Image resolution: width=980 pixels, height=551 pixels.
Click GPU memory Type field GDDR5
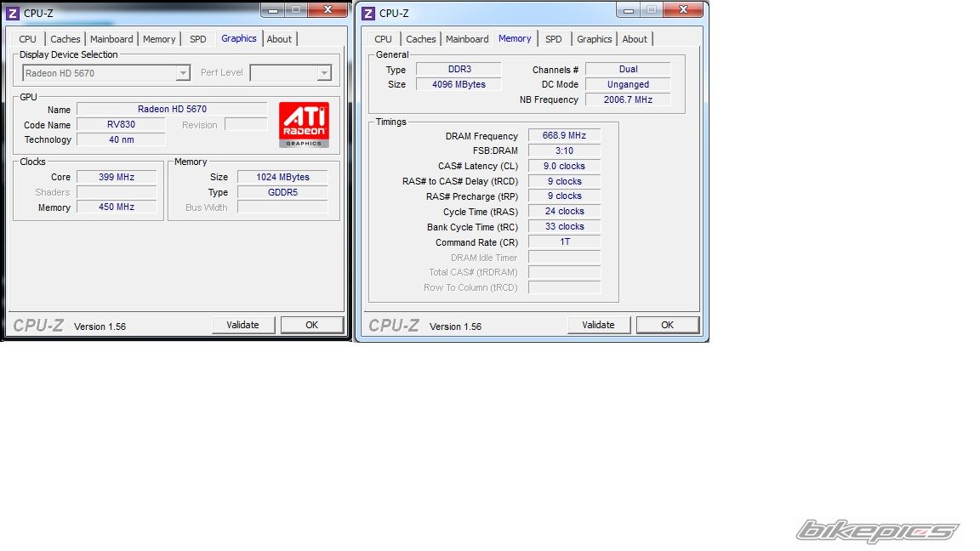click(x=282, y=192)
